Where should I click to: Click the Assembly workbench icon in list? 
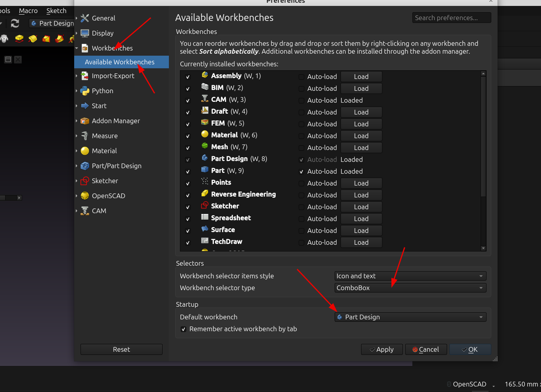205,75
